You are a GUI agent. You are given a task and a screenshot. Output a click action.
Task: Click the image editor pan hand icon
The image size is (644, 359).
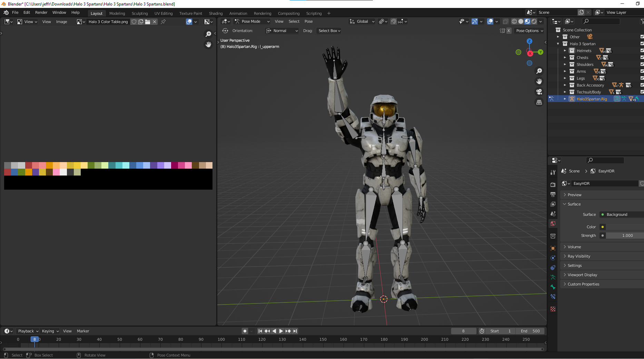coord(208,44)
